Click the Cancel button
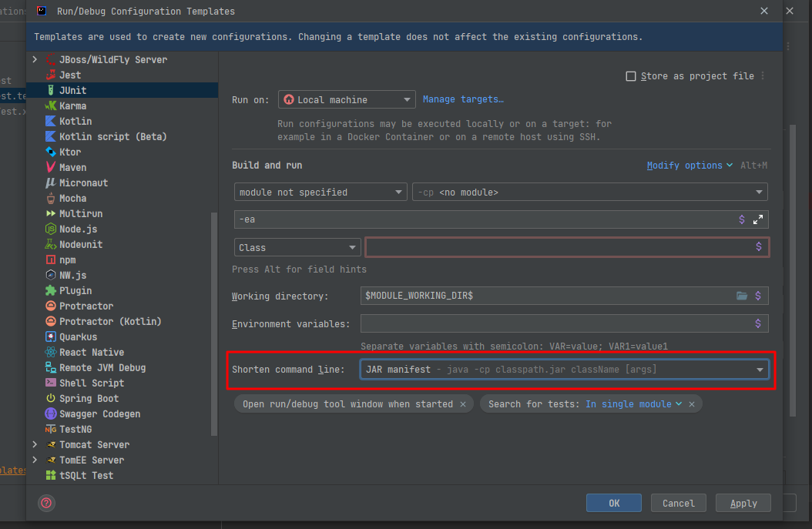The image size is (812, 529). pos(679,503)
